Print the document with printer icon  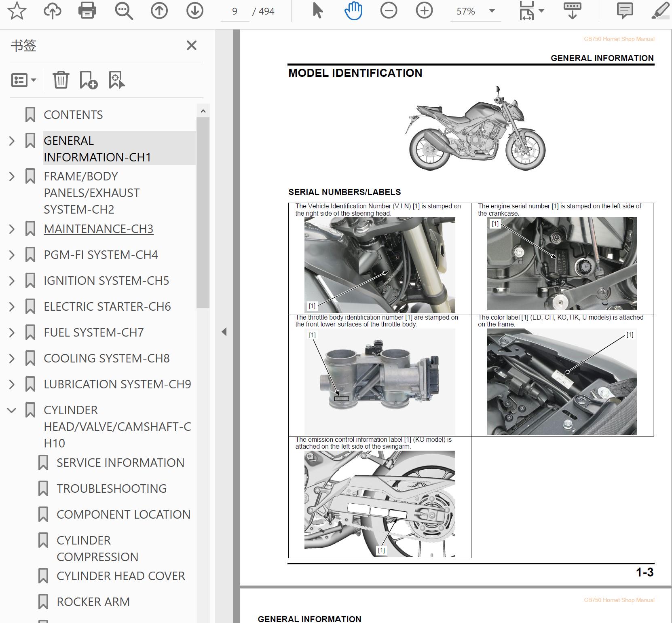(x=87, y=11)
